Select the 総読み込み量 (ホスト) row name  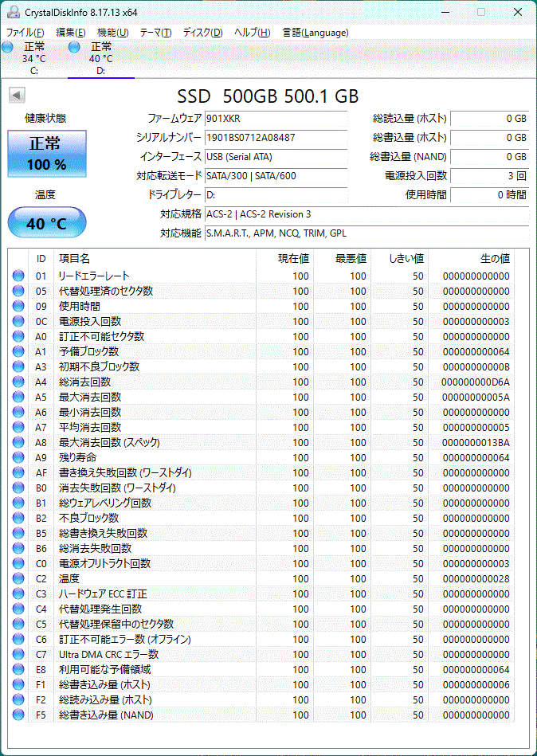tap(105, 699)
